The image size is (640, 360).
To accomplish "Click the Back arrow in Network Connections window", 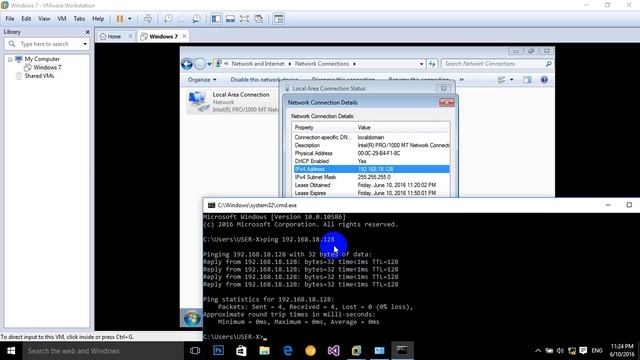I will [187, 64].
